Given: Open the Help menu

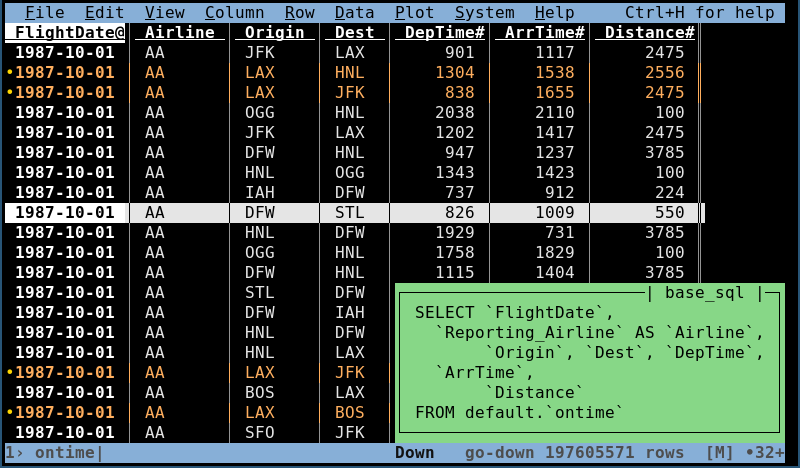Looking at the screenshot, I should pyautogui.click(x=555, y=12).
